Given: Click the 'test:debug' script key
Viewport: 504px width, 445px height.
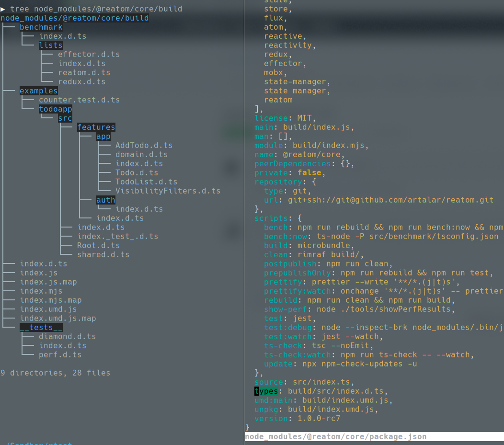Looking at the screenshot, I should pos(287,327).
